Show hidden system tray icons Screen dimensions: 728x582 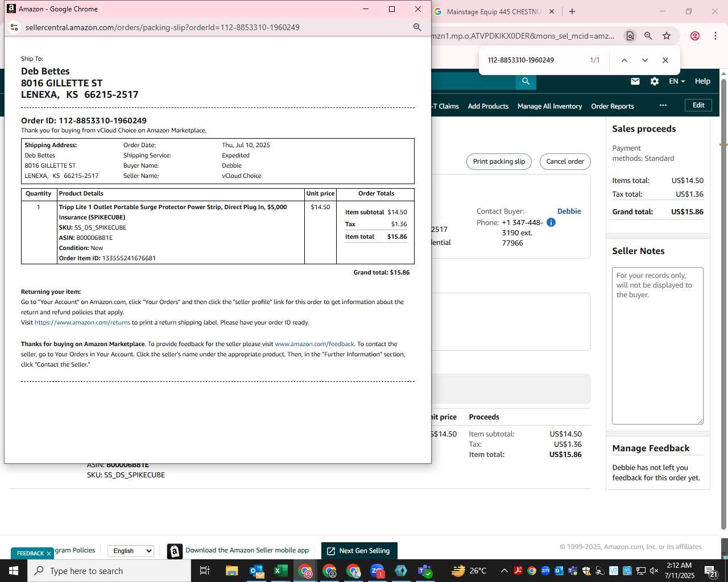point(504,571)
